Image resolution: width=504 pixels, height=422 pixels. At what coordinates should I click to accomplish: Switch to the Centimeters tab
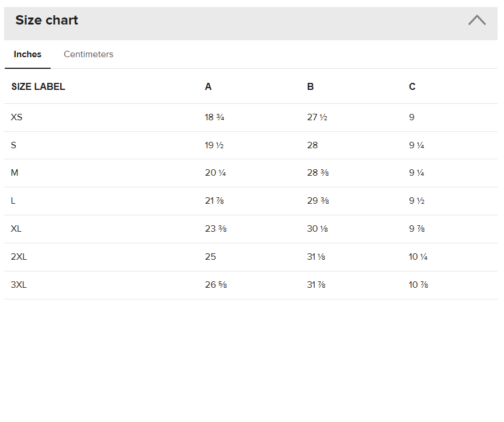point(88,54)
